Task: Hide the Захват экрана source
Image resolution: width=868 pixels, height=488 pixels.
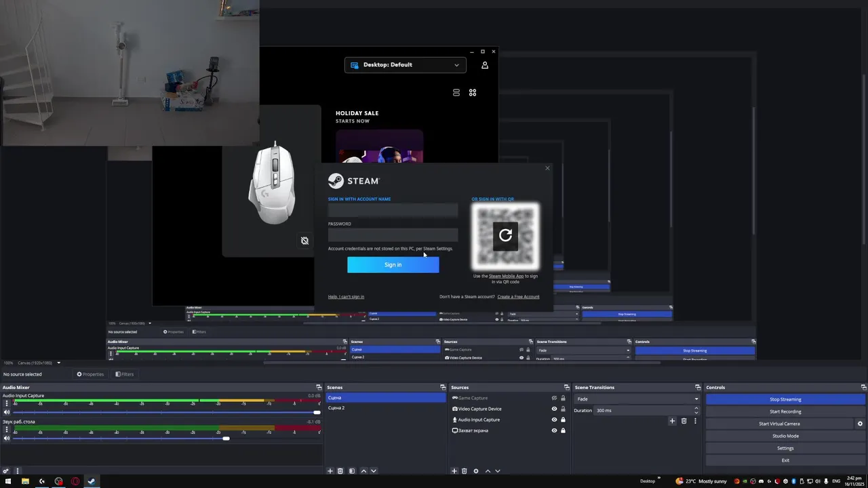Action: tap(554, 430)
